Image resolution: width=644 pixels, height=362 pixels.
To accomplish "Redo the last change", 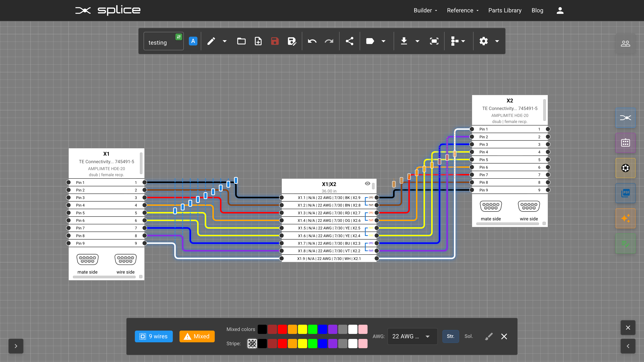I will pyautogui.click(x=328, y=41).
